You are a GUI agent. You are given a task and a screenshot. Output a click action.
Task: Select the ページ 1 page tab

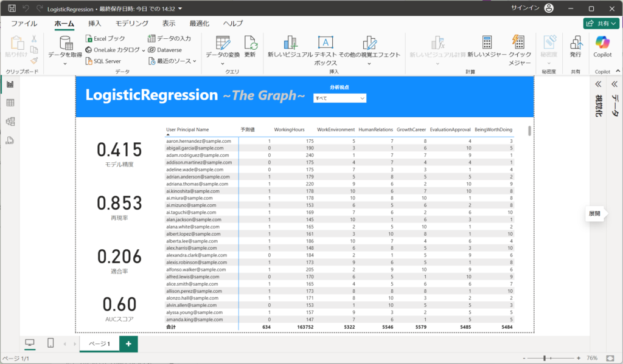click(x=99, y=344)
